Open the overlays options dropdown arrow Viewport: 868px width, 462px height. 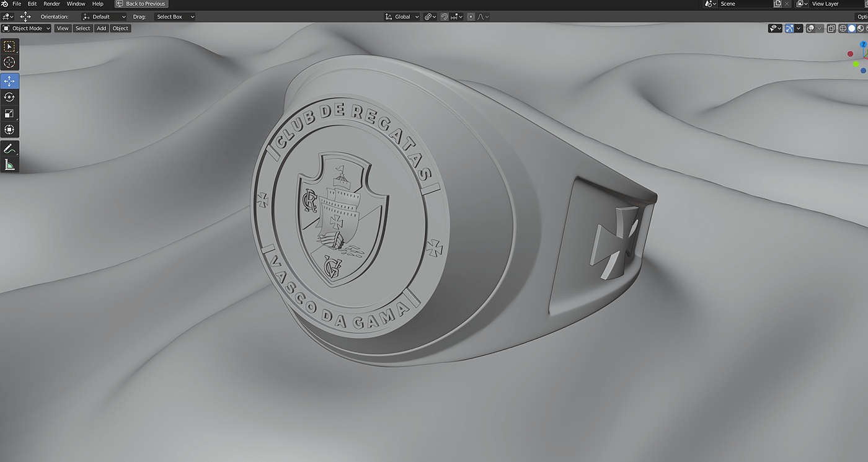[819, 28]
